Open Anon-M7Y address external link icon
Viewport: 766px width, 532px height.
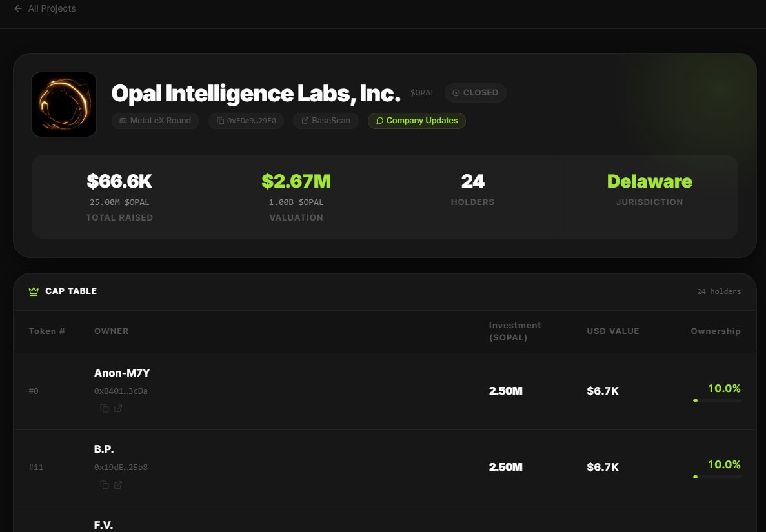pos(118,408)
